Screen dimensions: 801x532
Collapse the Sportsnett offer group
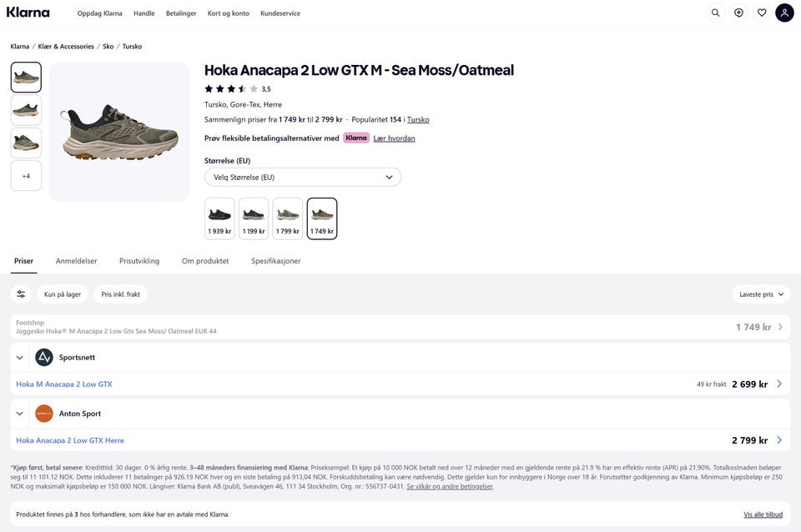pos(20,358)
